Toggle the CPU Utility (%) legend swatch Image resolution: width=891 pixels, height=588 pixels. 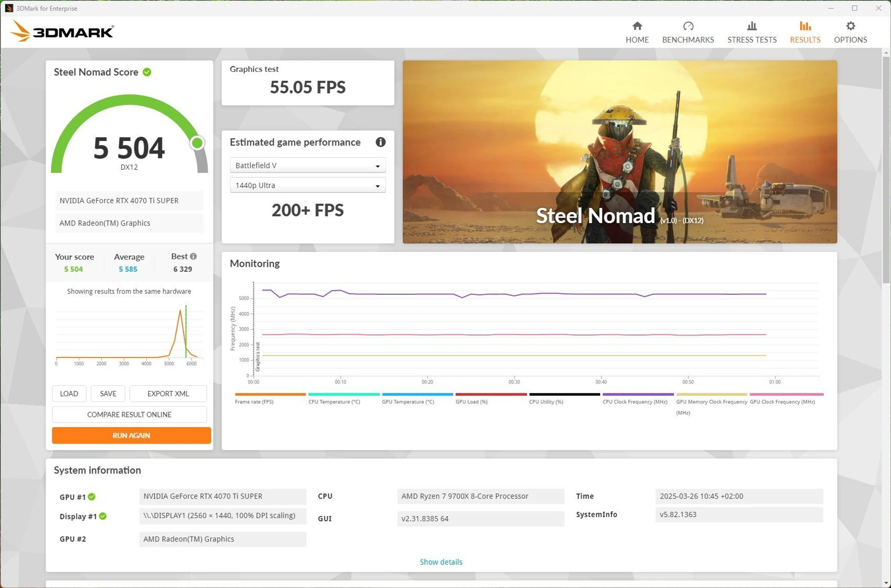564,394
